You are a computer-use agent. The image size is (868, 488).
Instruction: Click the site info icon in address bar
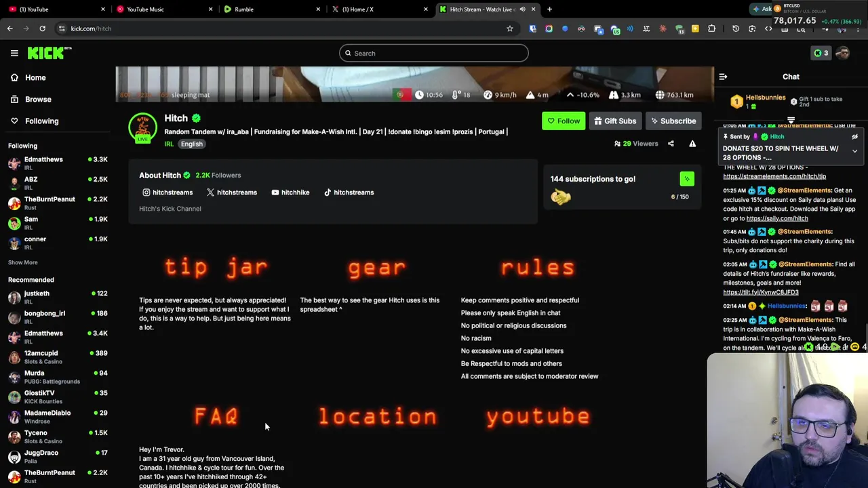(x=62, y=28)
